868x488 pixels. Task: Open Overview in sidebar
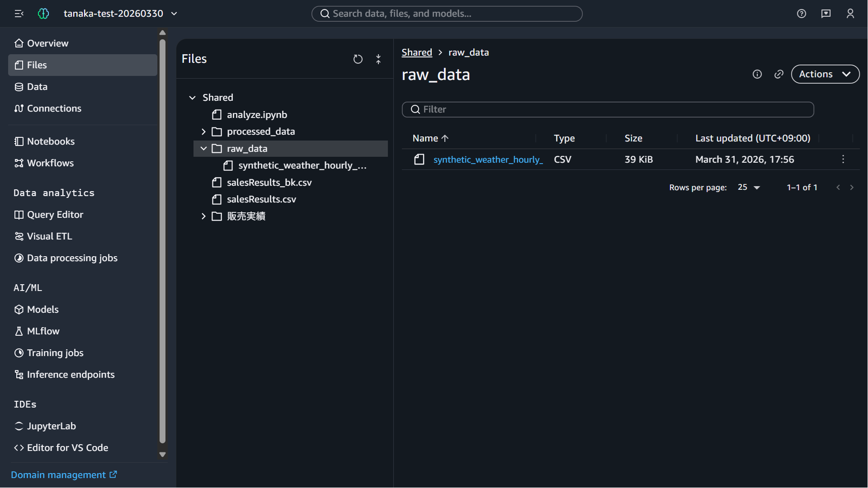point(83,43)
